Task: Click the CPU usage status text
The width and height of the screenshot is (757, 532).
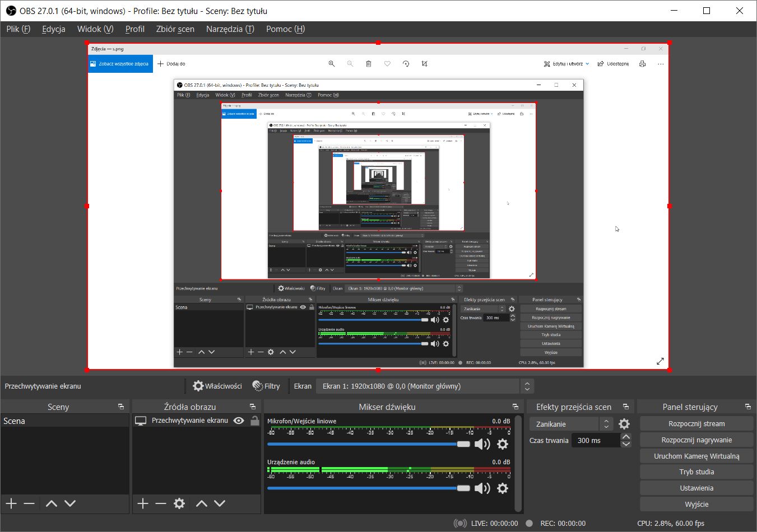Action: point(671,523)
